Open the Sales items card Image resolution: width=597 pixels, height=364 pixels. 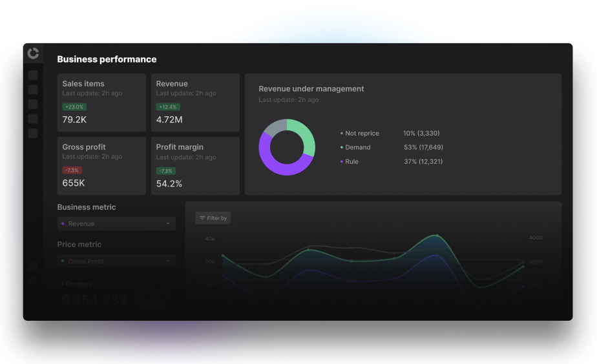click(101, 103)
